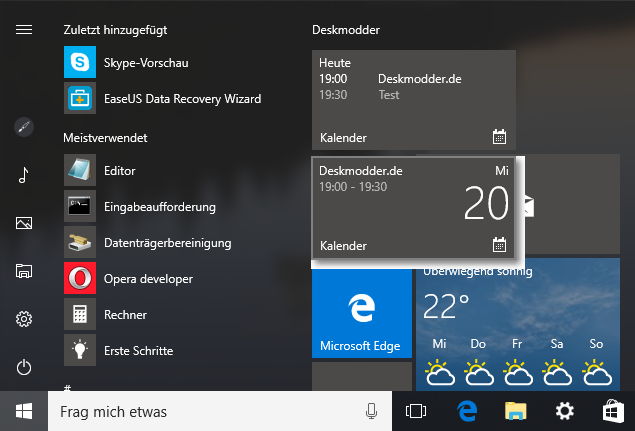This screenshot has width=635, height=431.
Task: Launch Skype-Vorschau app icon
Action: [80, 62]
